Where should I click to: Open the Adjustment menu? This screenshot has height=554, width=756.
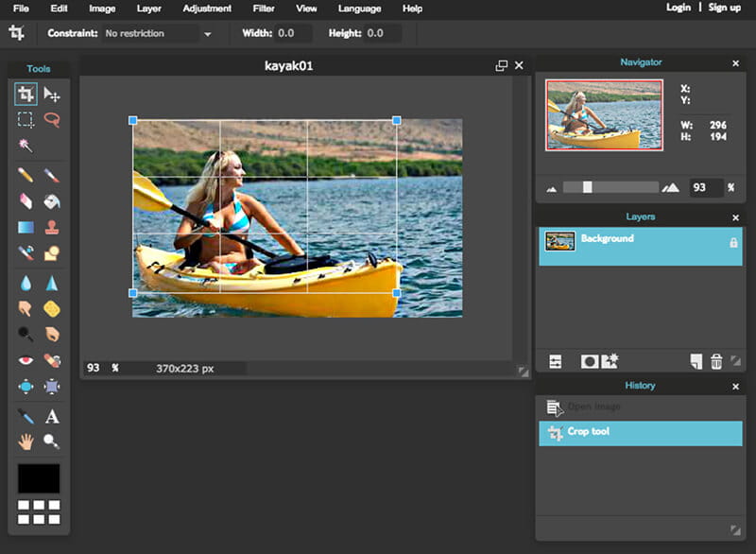click(x=207, y=9)
